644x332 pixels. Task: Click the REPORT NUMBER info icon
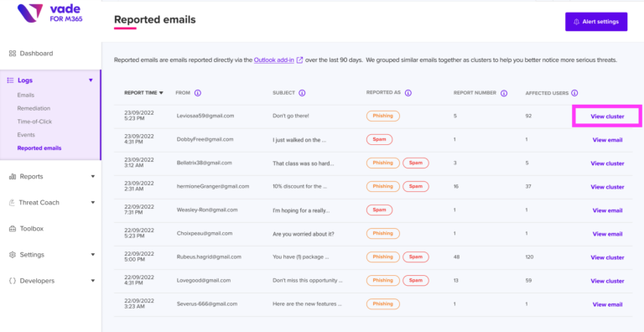(x=504, y=93)
